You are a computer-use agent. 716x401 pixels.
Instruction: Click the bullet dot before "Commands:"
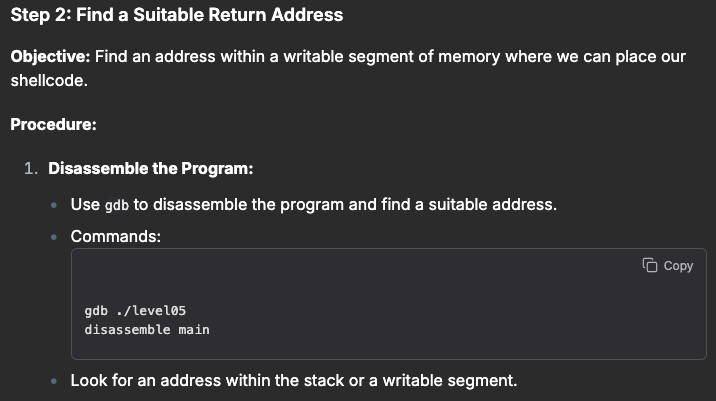[x=53, y=237]
